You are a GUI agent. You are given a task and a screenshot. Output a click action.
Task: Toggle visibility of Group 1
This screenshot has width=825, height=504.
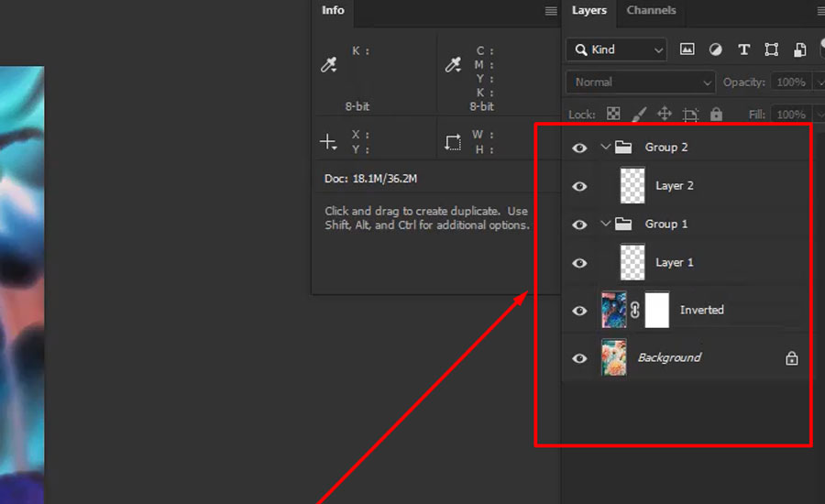[x=579, y=225]
